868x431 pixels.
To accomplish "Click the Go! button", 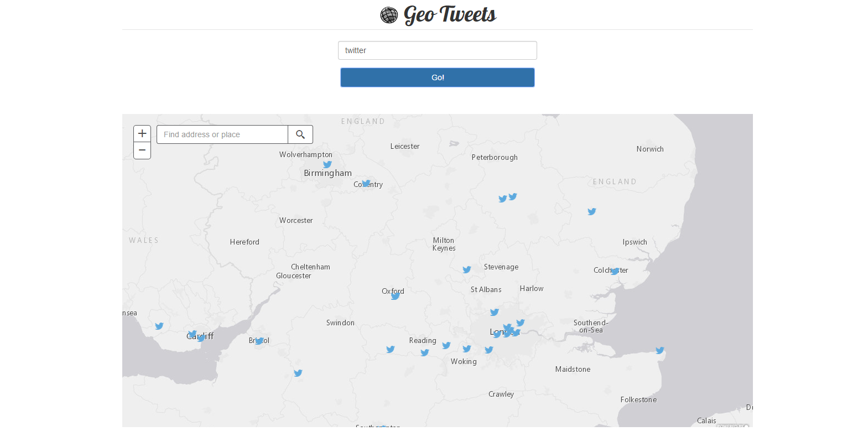I will (x=437, y=77).
